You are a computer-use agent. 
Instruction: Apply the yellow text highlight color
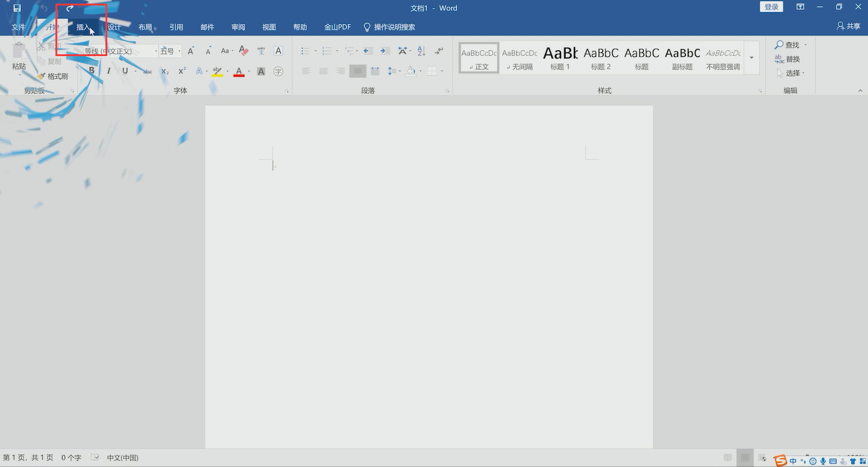click(x=217, y=71)
